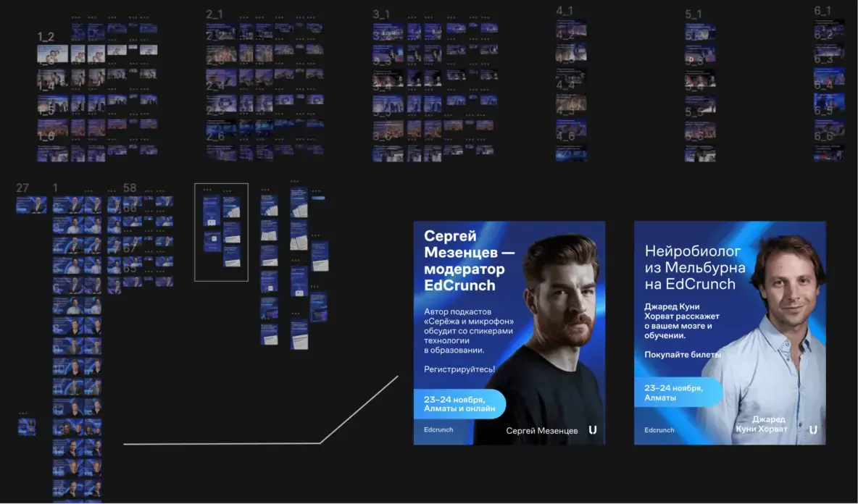The width and height of the screenshot is (858, 504).
Task: Select the frame label 1_2
Action: [x=46, y=37]
